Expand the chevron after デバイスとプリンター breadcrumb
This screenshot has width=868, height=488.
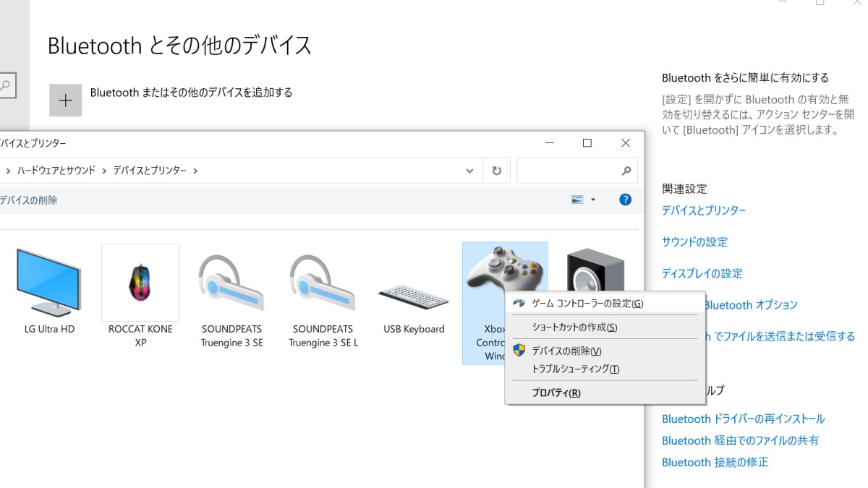point(195,171)
